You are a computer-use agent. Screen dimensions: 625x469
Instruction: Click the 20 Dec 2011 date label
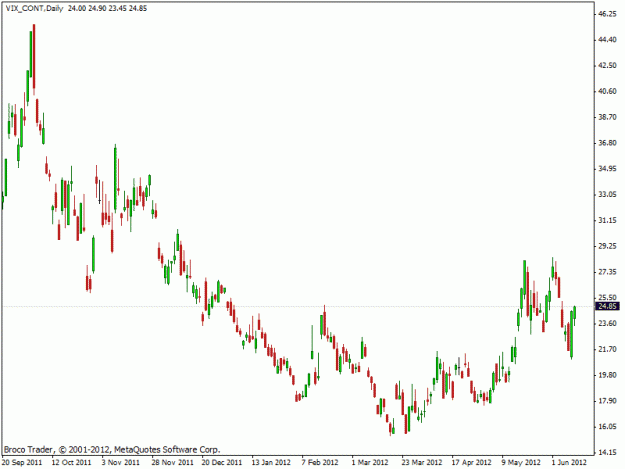[x=222, y=463]
